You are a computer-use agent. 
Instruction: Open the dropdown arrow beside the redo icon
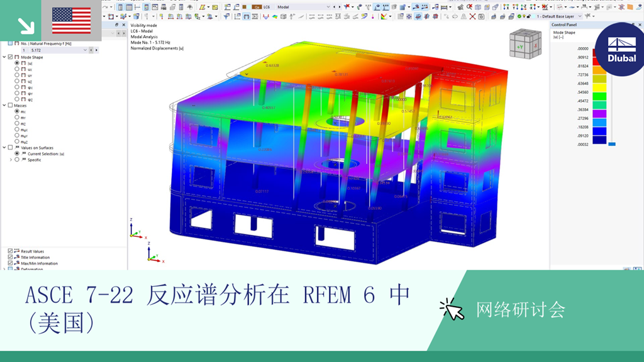pos(111,7)
